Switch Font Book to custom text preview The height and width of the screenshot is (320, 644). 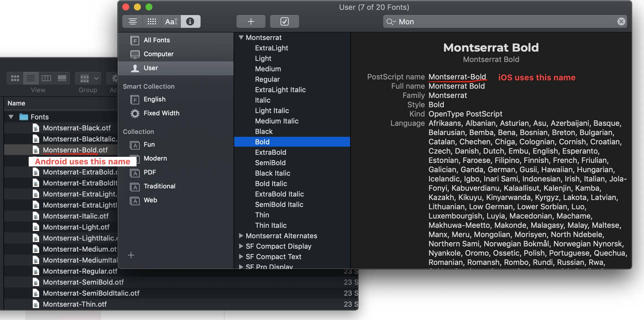[171, 21]
